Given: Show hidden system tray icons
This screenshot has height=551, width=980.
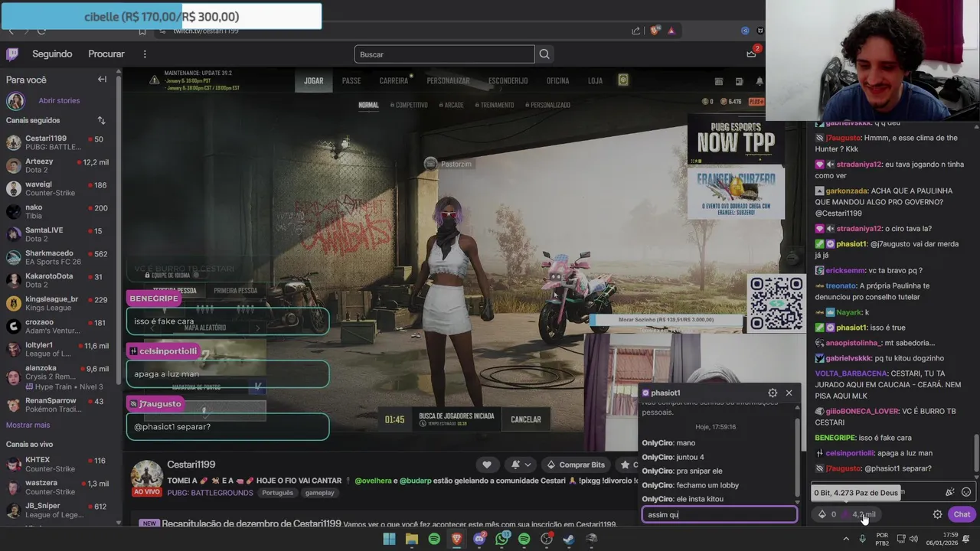Looking at the screenshot, I should tap(846, 539).
